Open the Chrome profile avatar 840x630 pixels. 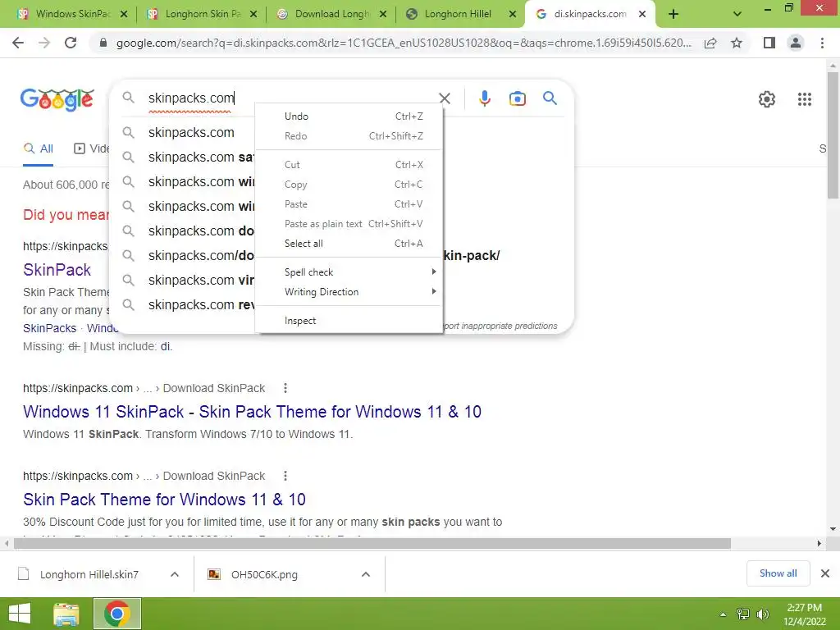click(x=796, y=43)
